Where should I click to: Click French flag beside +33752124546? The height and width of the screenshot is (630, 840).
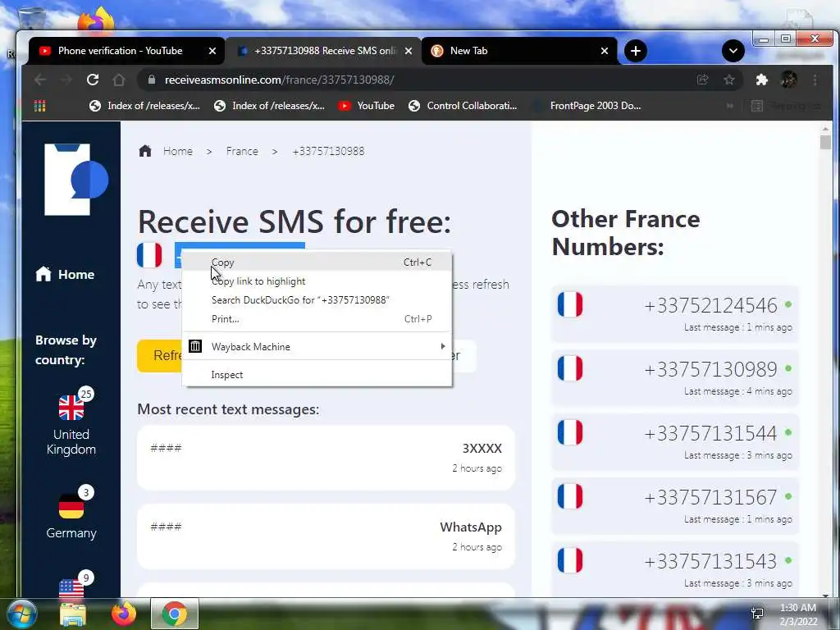click(x=570, y=305)
